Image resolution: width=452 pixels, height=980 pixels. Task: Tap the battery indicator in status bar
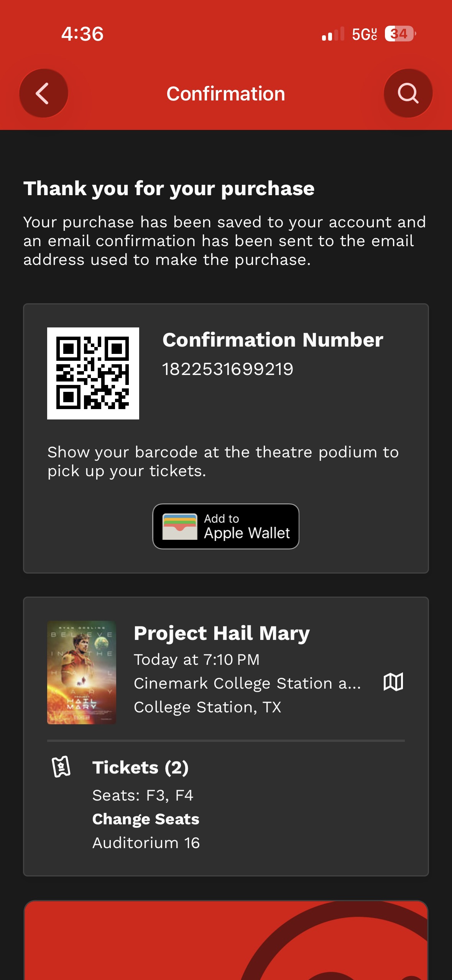pos(400,34)
